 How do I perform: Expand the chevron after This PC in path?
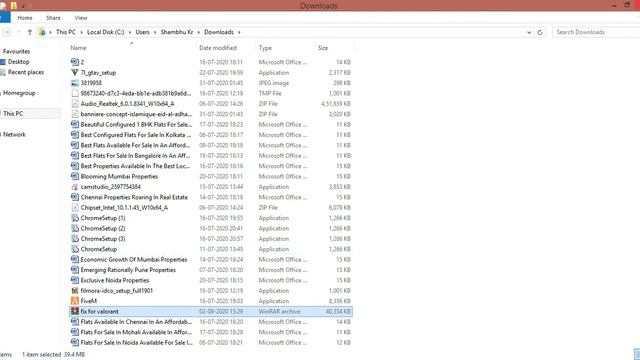[82, 32]
